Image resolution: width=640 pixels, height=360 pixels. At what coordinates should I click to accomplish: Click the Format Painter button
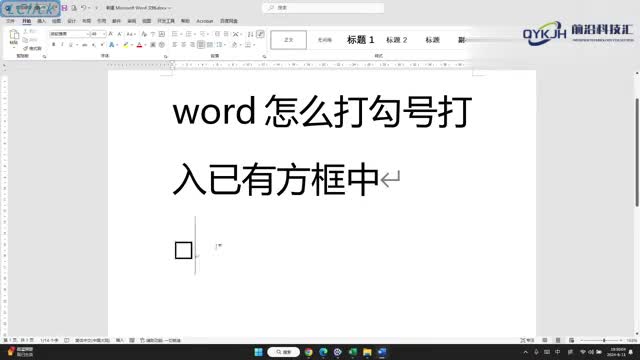(x=32, y=48)
